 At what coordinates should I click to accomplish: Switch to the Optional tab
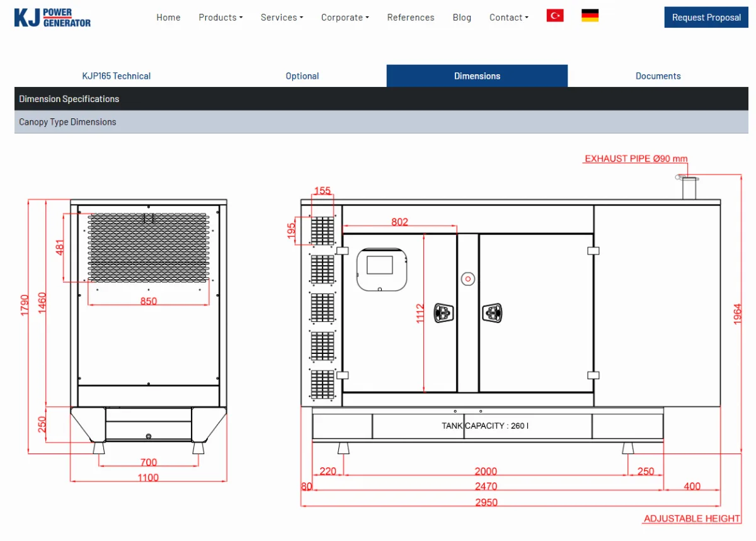pos(302,76)
